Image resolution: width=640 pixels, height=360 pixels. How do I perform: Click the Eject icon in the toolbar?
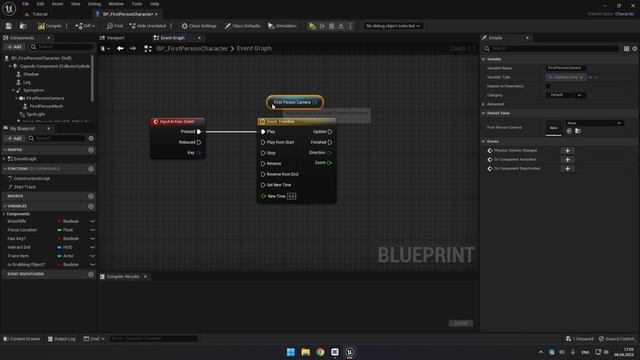(341, 26)
